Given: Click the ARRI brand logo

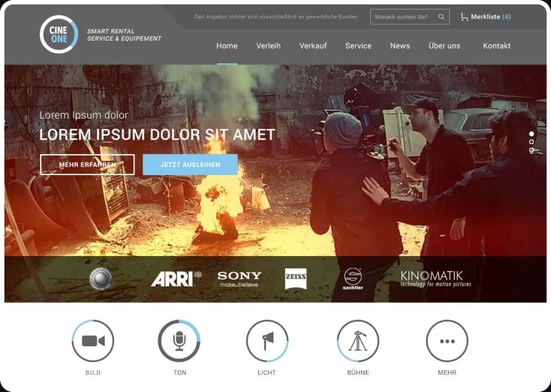Looking at the screenshot, I should [172, 279].
